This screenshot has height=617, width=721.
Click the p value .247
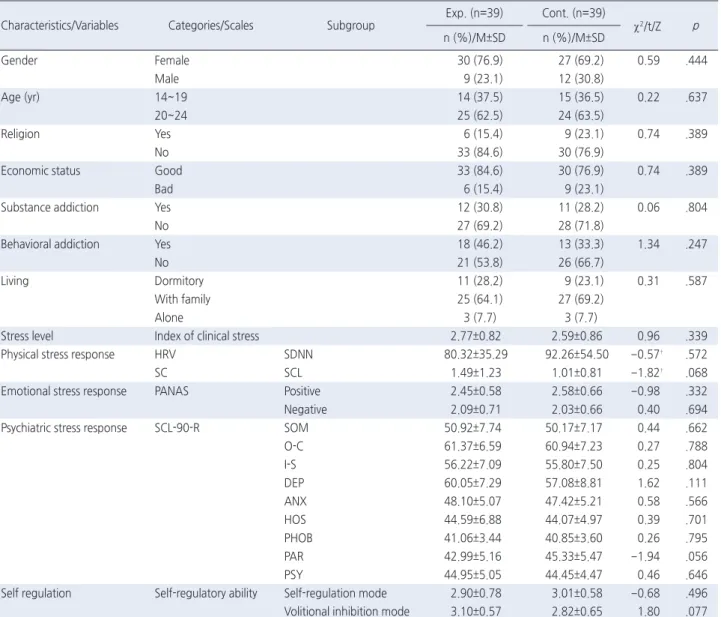(x=696, y=244)
